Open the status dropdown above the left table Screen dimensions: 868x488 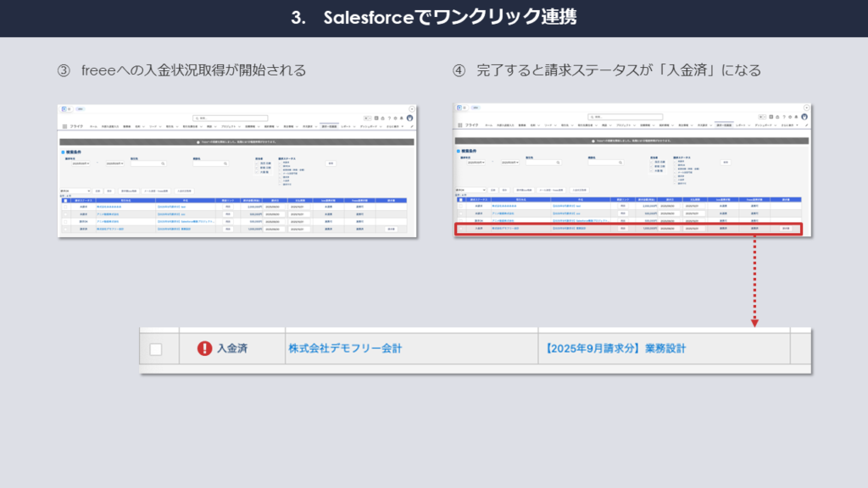74,191
